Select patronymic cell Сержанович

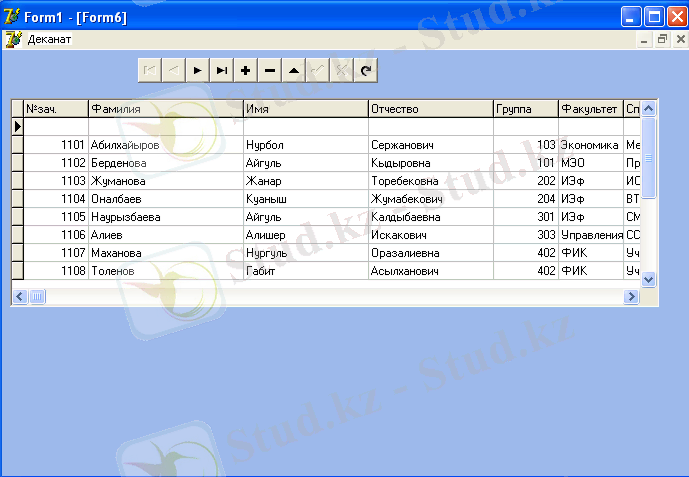pos(431,145)
